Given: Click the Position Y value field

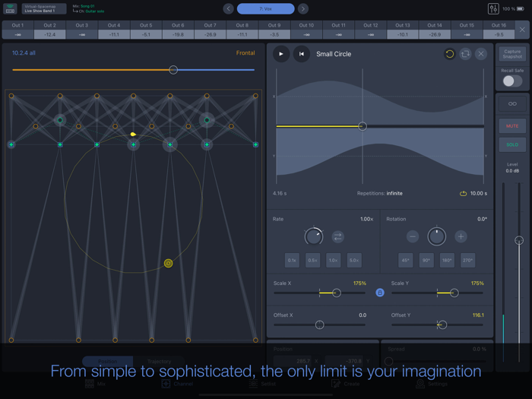Looking at the screenshot, I should 344,361.
